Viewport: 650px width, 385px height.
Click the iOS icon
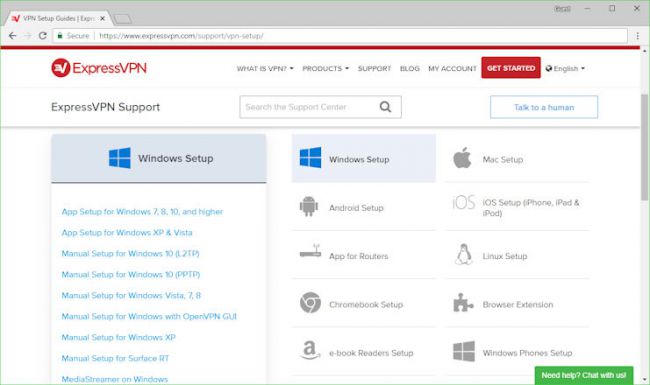click(x=463, y=203)
